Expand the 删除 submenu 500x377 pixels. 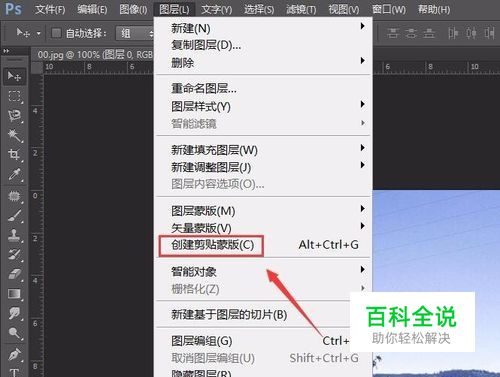(x=362, y=61)
